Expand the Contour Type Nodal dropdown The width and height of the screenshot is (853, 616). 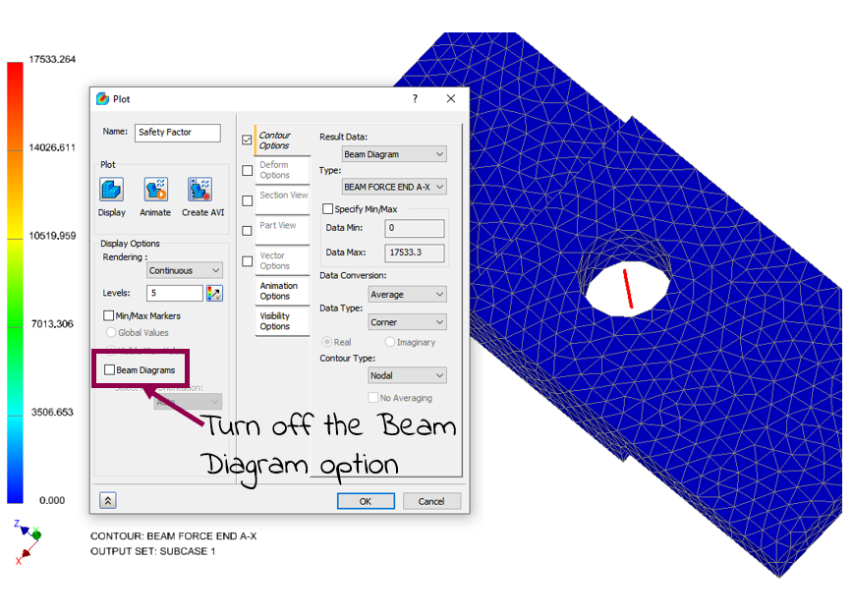pyautogui.click(x=407, y=375)
